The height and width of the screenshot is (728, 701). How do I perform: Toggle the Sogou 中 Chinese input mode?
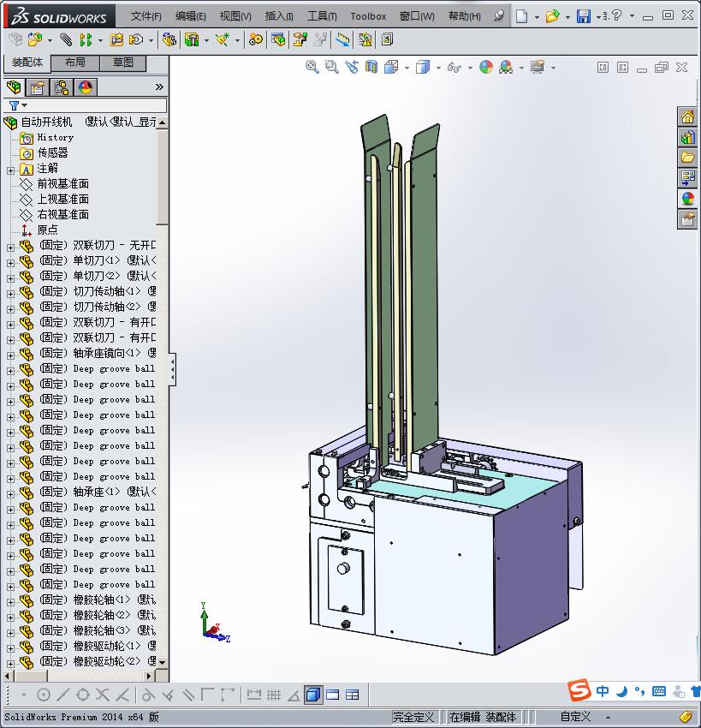click(x=603, y=691)
